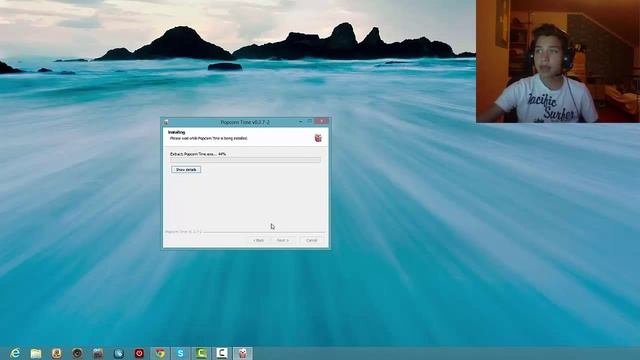Image resolution: width=640 pixels, height=360 pixels.
Task: Open the white C icon in taskbar
Action: tap(222, 353)
